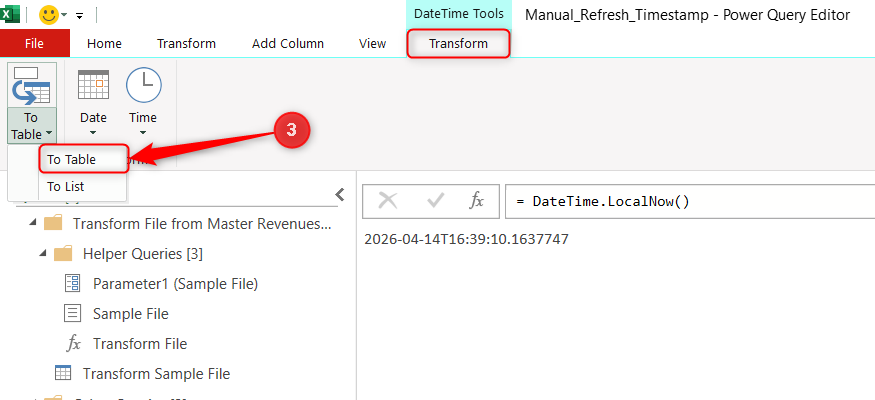Switch to the Home ribbon tab
875x400 pixels.
[x=104, y=44]
